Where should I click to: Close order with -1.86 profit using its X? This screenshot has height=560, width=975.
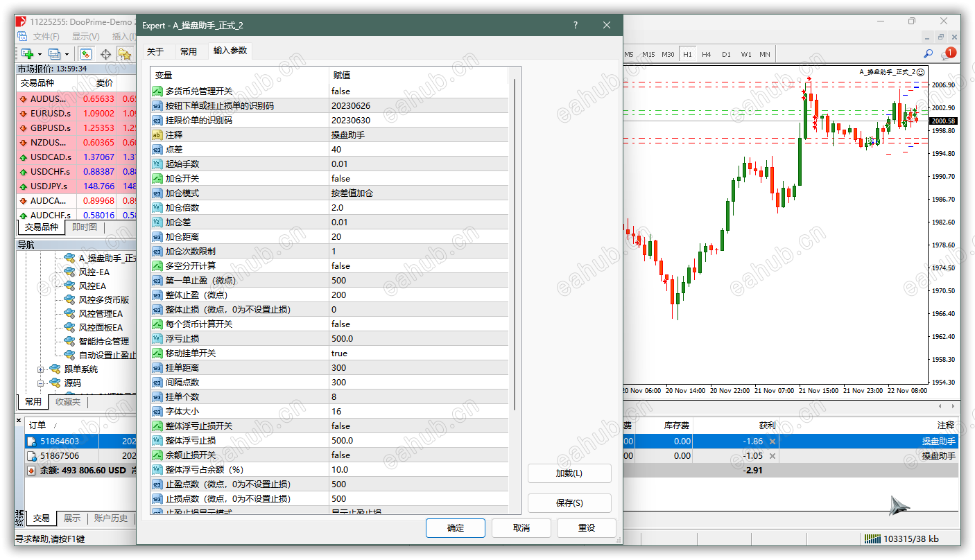coord(773,441)
